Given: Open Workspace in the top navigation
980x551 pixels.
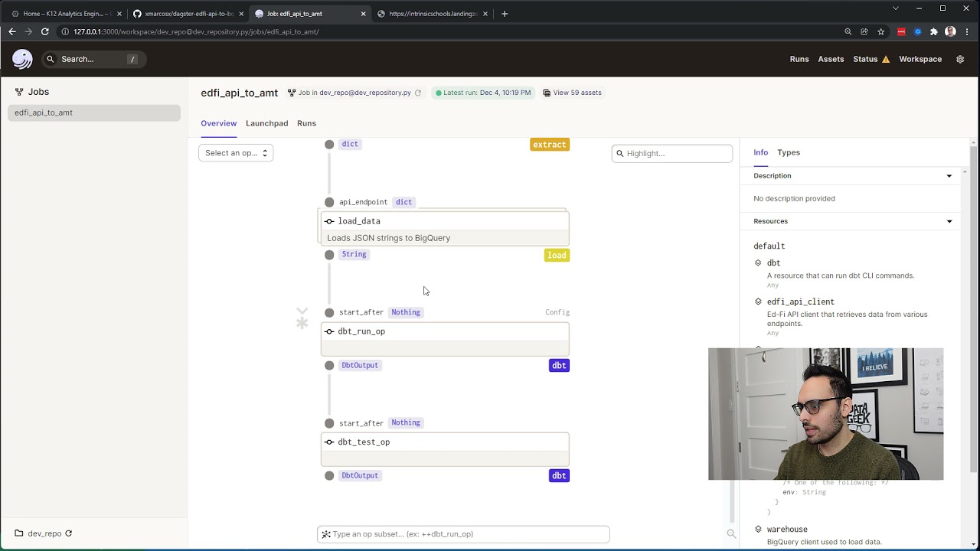Looking at the screenshot, I should click(920, 59).
